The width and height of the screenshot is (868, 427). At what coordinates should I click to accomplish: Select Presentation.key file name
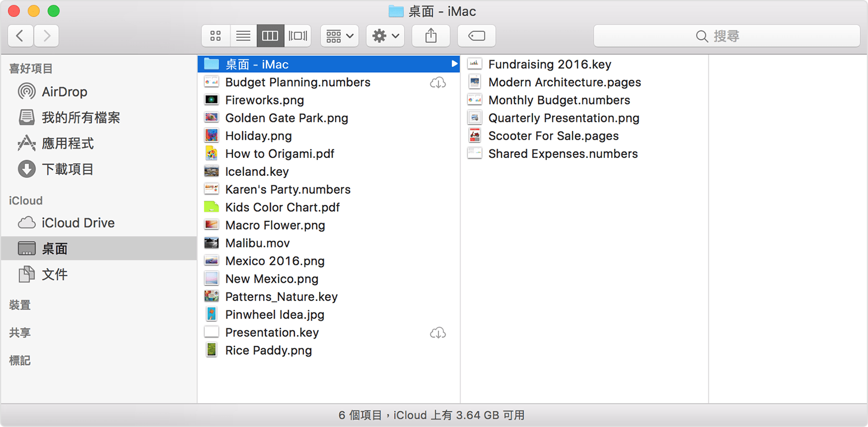point(272,332)
